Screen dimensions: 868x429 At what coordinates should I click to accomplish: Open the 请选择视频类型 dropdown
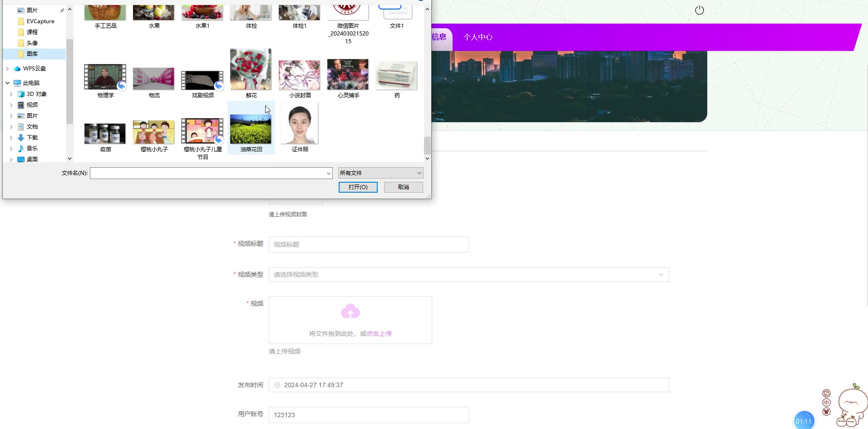pos(469,274)
